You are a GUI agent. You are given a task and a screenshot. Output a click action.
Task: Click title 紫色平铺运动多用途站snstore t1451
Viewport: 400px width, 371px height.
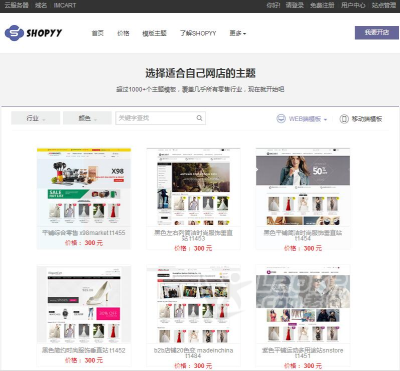point(303,353)
